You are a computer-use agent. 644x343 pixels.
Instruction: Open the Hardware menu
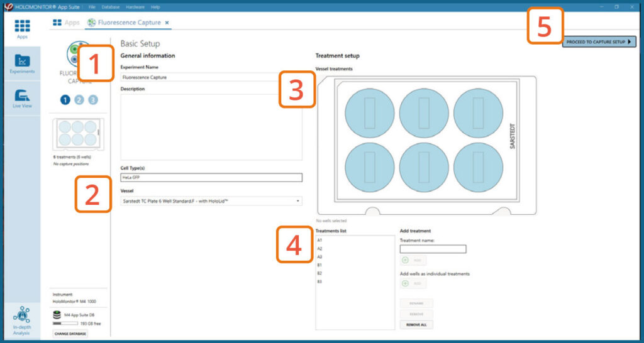(135, 7)
